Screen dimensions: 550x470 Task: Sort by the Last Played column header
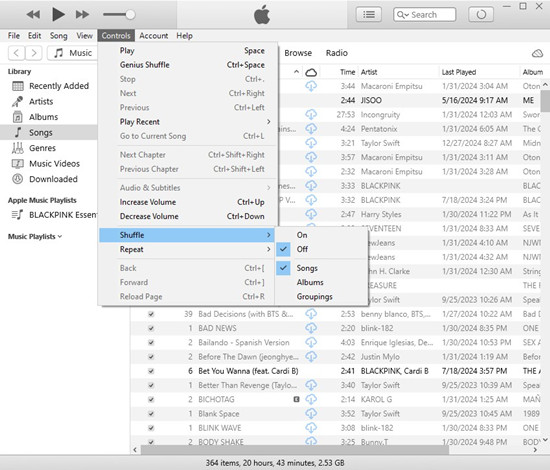pos(458,72)
